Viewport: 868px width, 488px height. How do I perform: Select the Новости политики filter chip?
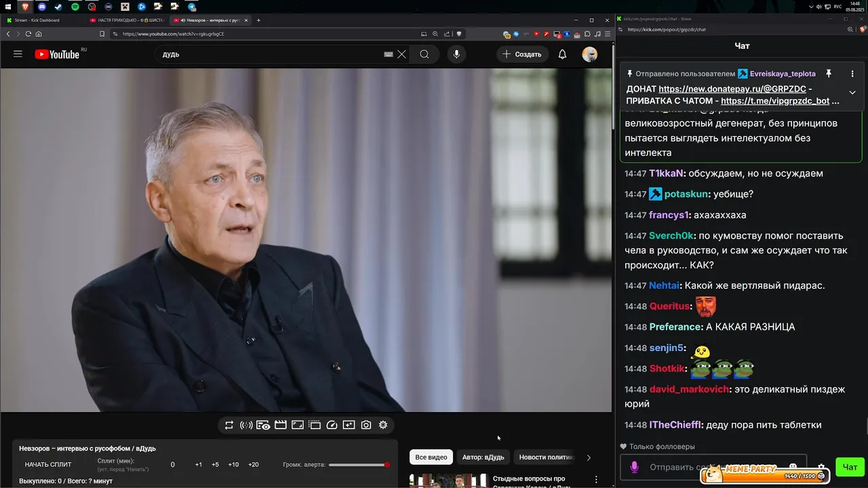coord(546,457)
